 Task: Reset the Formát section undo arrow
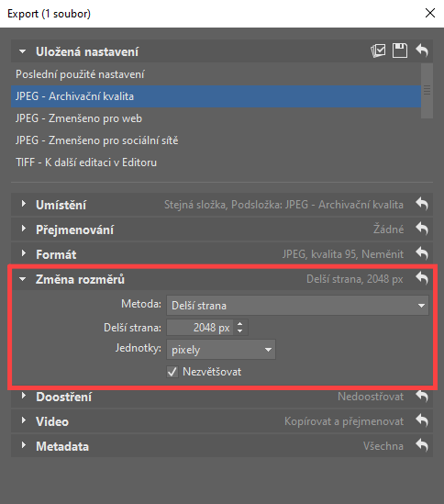422,253
